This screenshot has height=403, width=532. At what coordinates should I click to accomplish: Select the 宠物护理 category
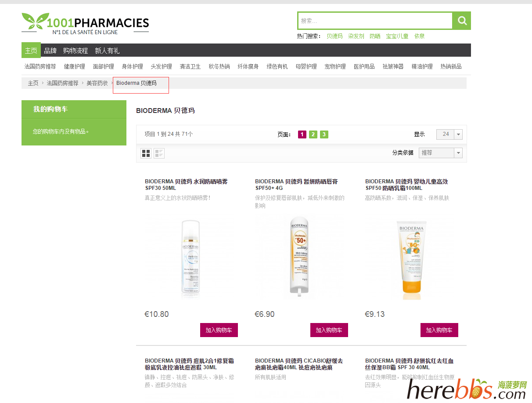pyautogui.click(x=335, y=66)
